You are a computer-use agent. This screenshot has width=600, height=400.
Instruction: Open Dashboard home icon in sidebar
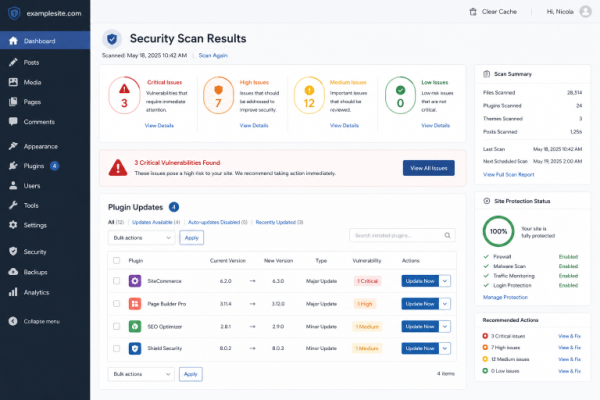13,41
